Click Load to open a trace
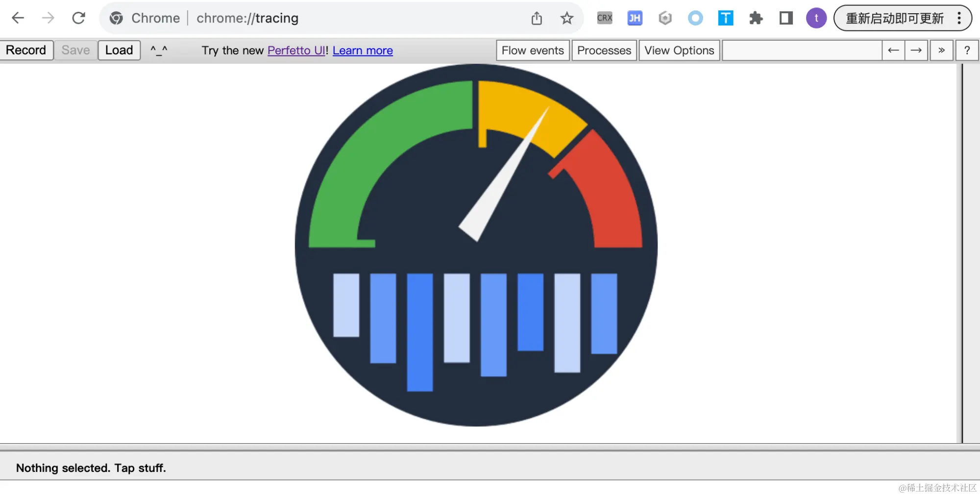The image size is (980, 496). [x=119, y=50]
